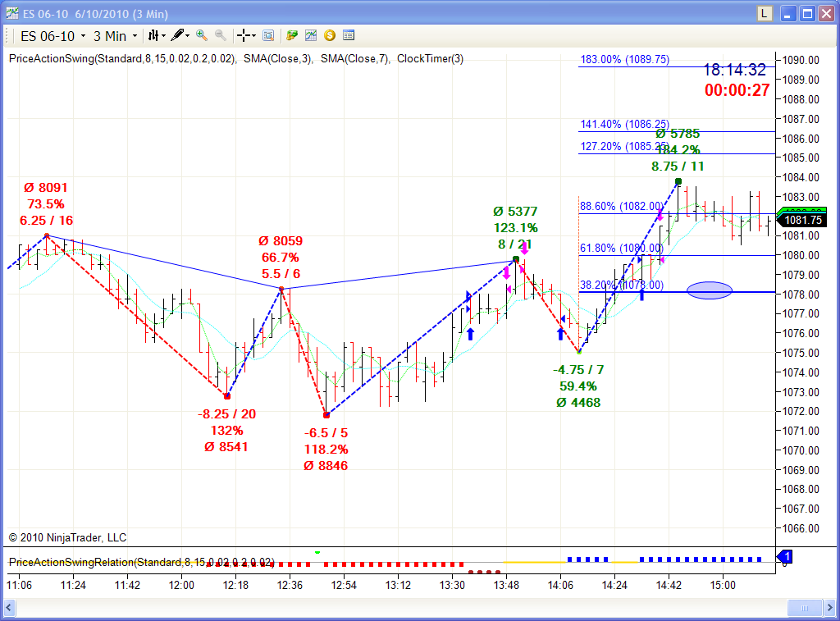Image resolution: width=840 pixels, height=621 pixels.
Task: Click the 127.20% Fibonacci level label
Action: [x=623, y=146]
